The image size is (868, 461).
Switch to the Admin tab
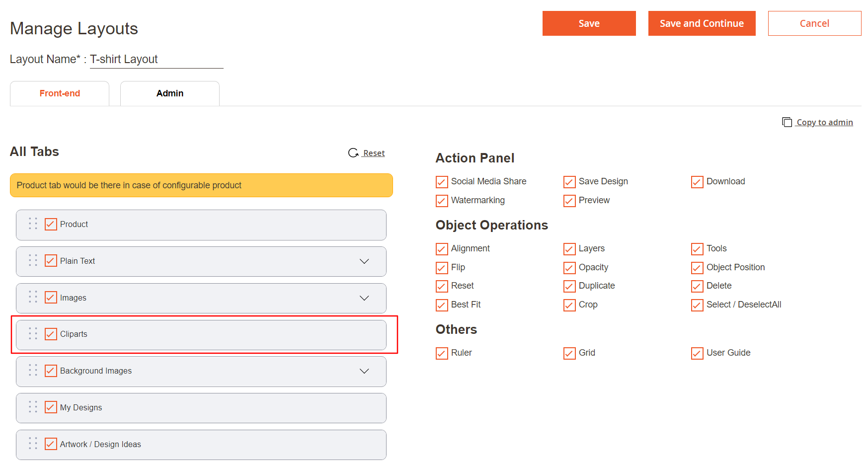coord(170,93)
